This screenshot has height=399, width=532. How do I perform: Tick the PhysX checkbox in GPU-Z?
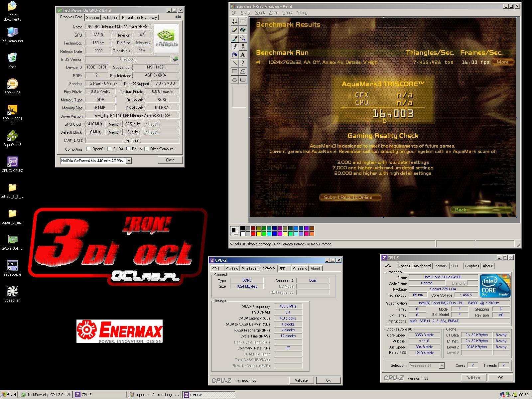click(x=128, y=149)
